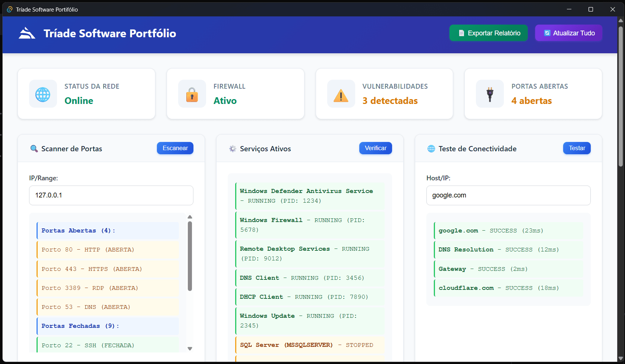Click the main page vertical scrollbar thumb
This screenshot has width=625, height=364.
tap(621, 96)
